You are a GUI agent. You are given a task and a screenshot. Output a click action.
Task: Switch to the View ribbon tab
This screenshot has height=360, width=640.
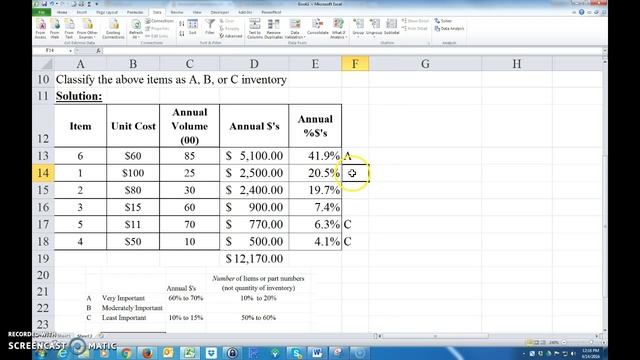coord(197,12)
